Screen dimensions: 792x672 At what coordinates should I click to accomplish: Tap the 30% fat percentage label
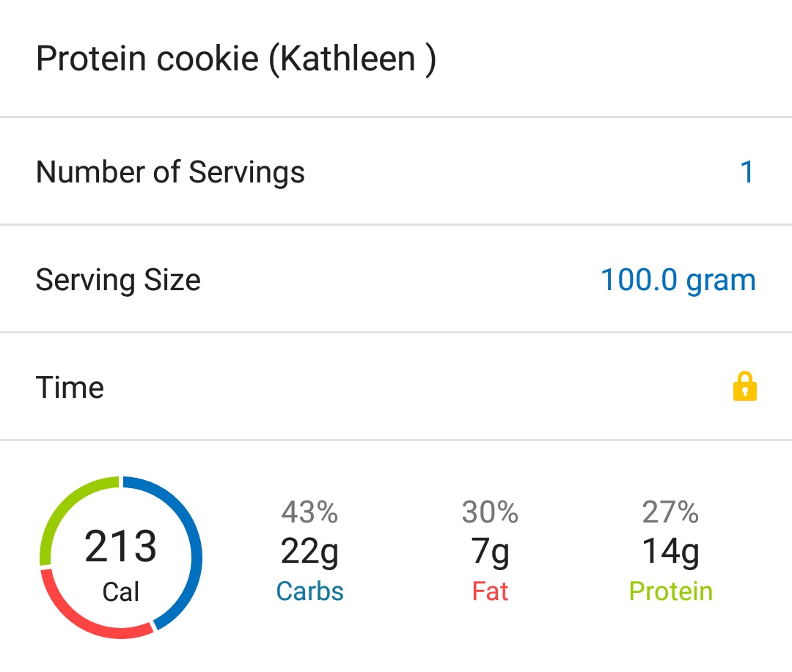490,514
